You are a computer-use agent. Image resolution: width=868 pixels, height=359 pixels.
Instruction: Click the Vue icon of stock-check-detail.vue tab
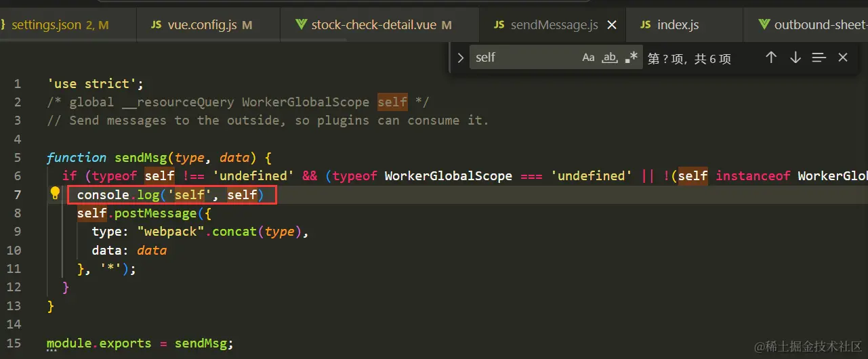coord(302,25)
